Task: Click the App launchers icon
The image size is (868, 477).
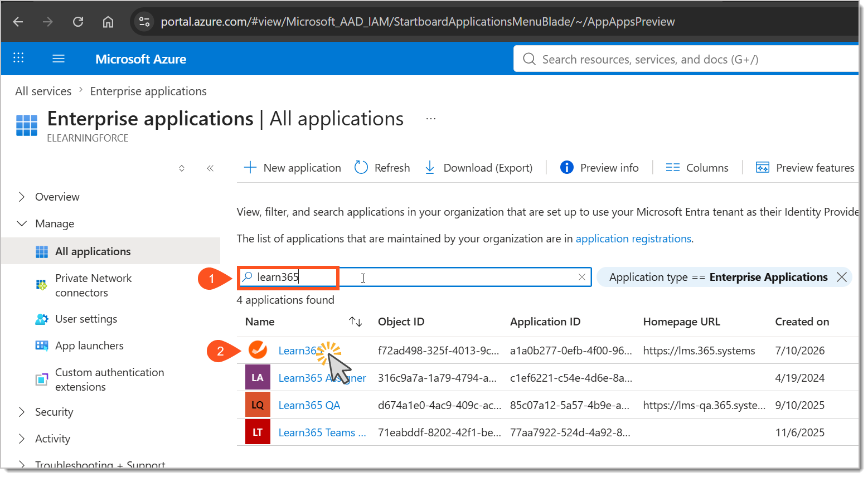Action: [42, 346]
